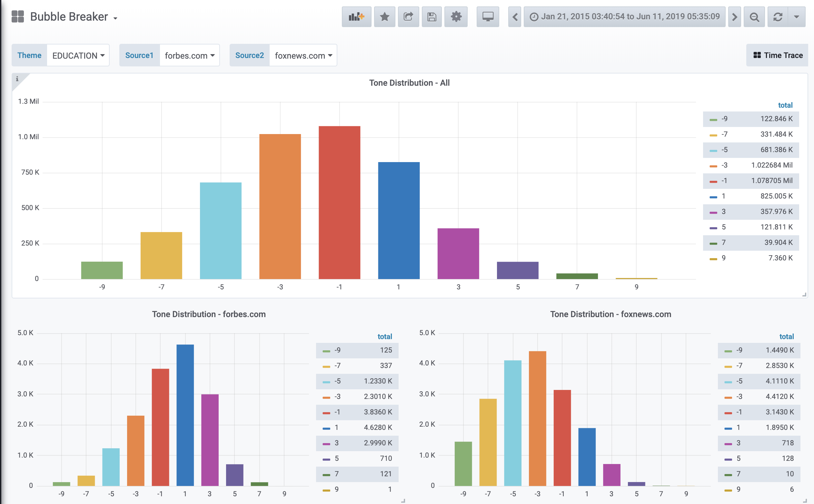Refresh the dashboard
The width and height of the screenshot is (814, 504).
(778, 17)
